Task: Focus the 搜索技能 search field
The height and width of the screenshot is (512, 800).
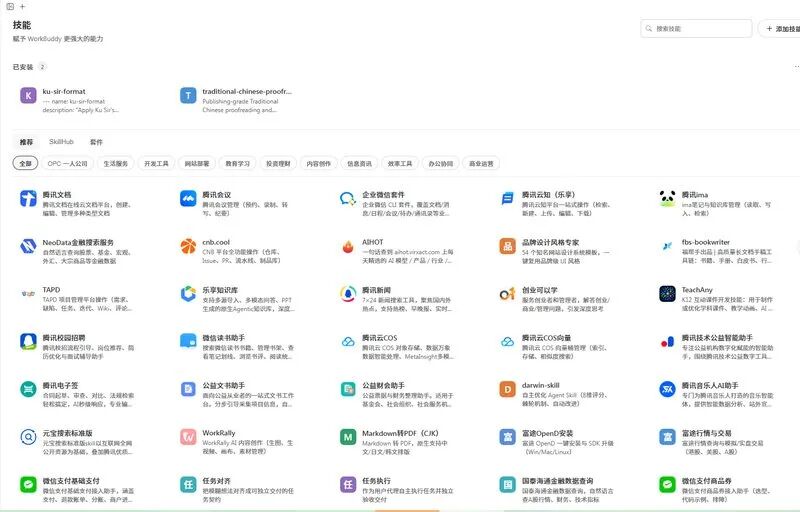Action: point(696,29)
